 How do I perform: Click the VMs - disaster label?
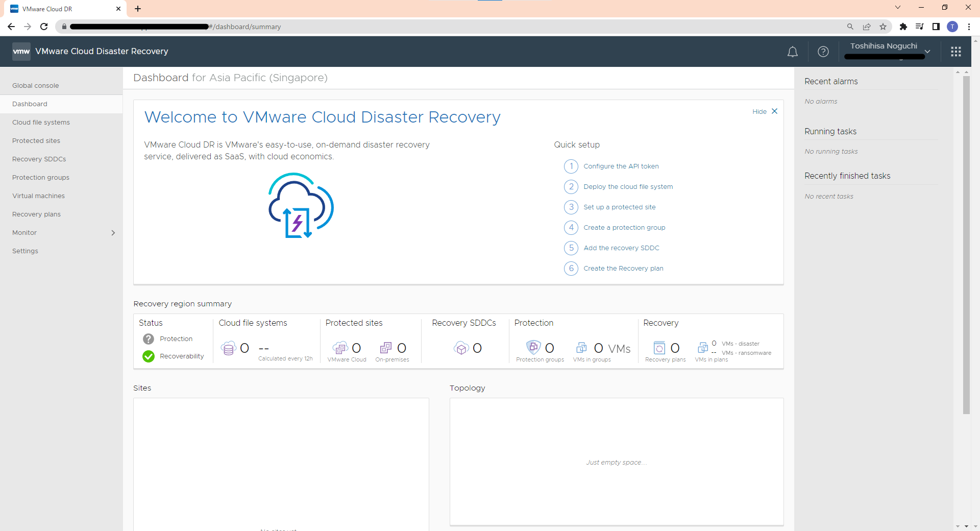741,344
